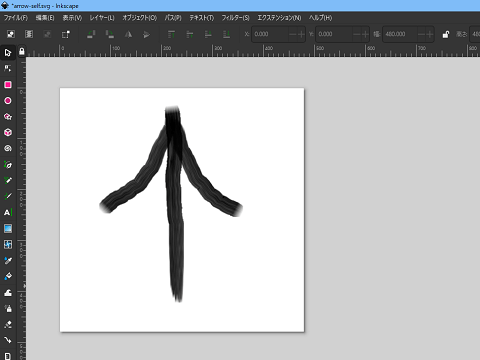480x360 pixels.
Task: Toggle guide lock at ruler corner
Action: click(x=22, y=51)
